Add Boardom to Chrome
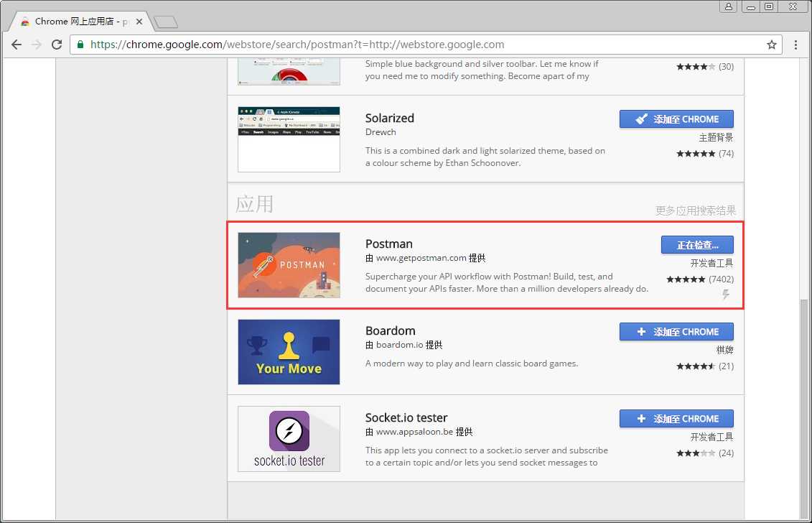The width and height of the screenshot is (812, 523). (x=676, y=332)
